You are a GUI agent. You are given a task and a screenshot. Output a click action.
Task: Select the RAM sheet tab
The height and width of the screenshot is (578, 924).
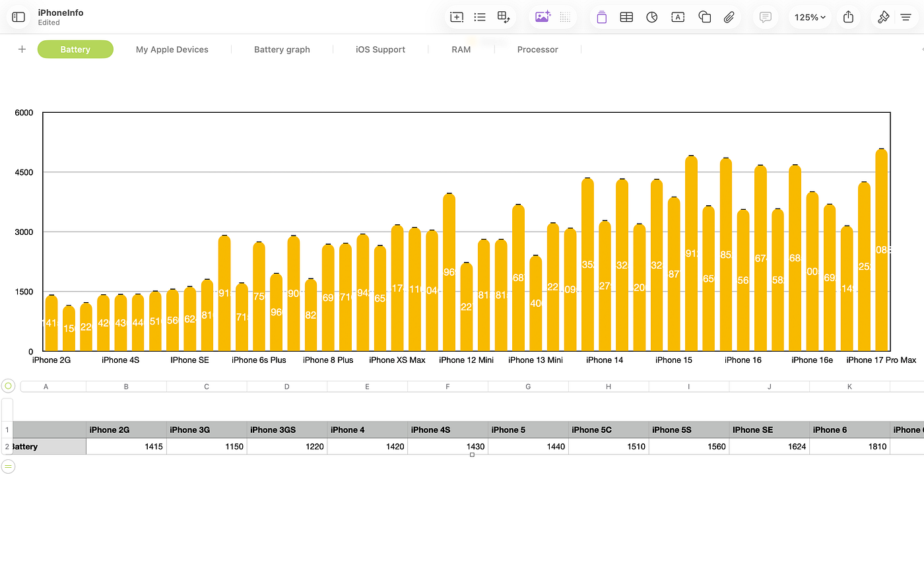click(x=461, y=49)
